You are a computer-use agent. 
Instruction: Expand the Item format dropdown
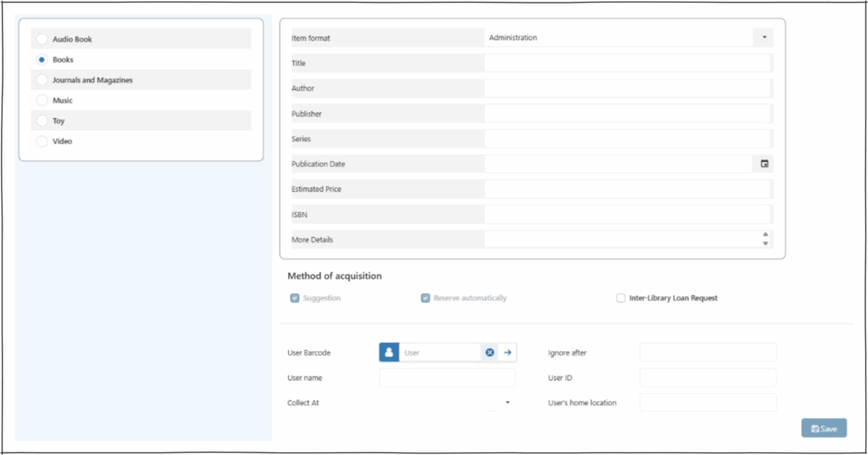(x=763, y=37)
